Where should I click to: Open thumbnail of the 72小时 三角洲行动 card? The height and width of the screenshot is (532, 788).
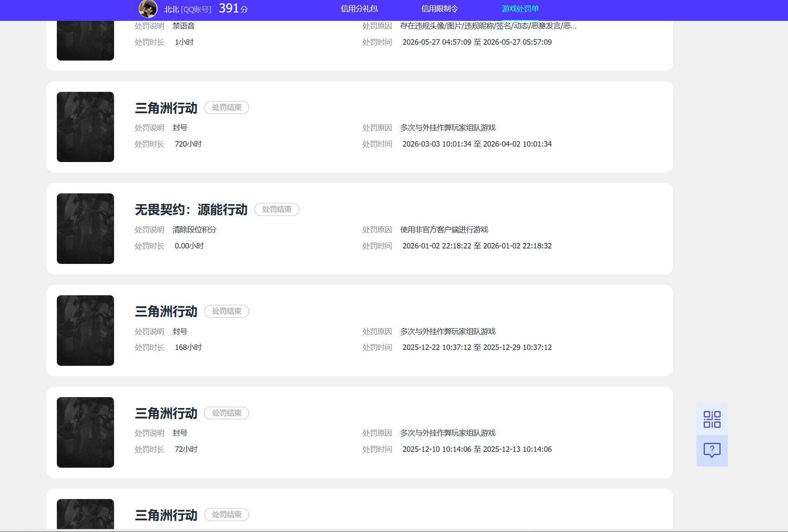coord(85,432)
